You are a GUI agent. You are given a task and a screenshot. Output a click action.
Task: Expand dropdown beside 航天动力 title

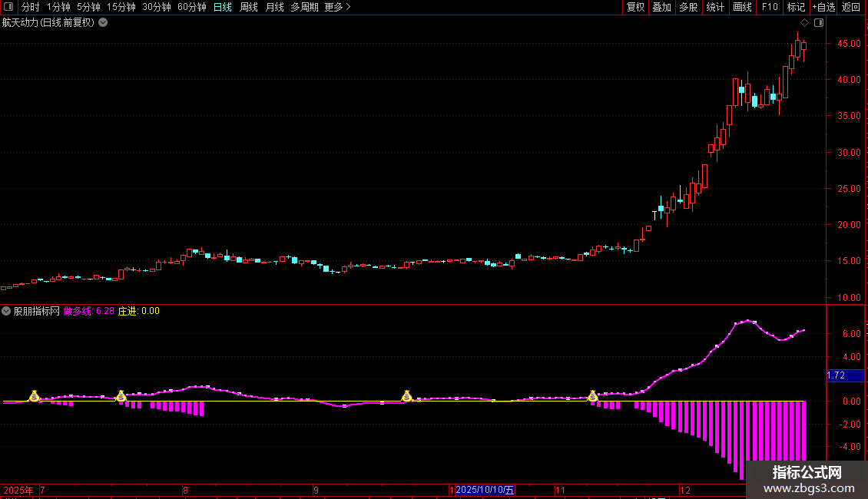(103, 23)
